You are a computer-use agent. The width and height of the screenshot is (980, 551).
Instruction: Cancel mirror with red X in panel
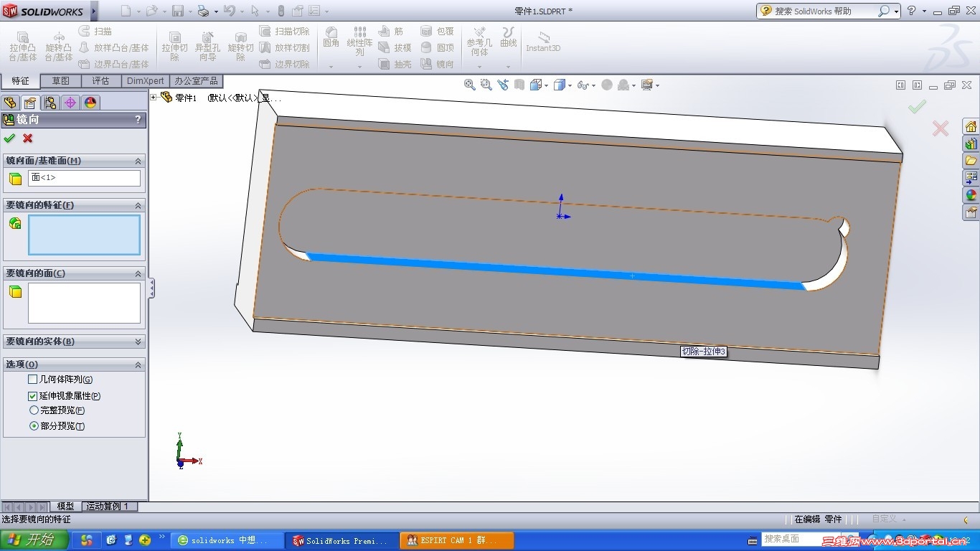[x=28, y=138]
